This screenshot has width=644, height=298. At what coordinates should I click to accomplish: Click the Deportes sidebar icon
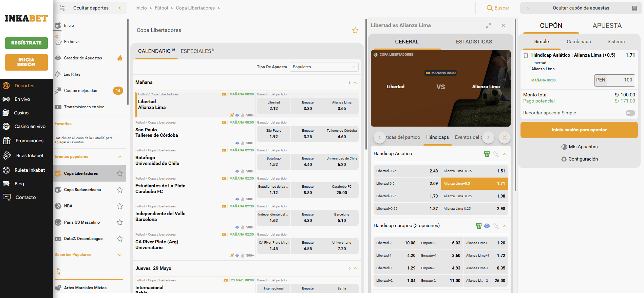[6, 86]
